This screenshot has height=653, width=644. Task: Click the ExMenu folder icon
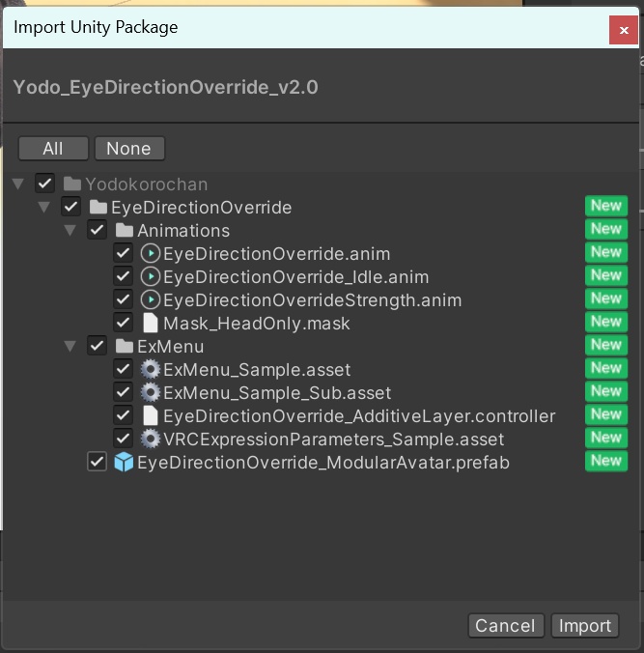point(124,346)
